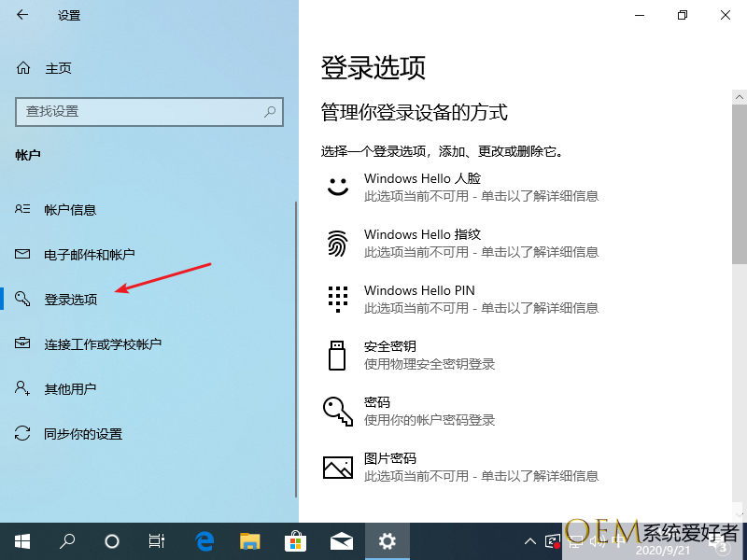The width and height of the screenshot is (747, 560).
Task: Click the picture password icon
Action: click(x=337, y=467)
